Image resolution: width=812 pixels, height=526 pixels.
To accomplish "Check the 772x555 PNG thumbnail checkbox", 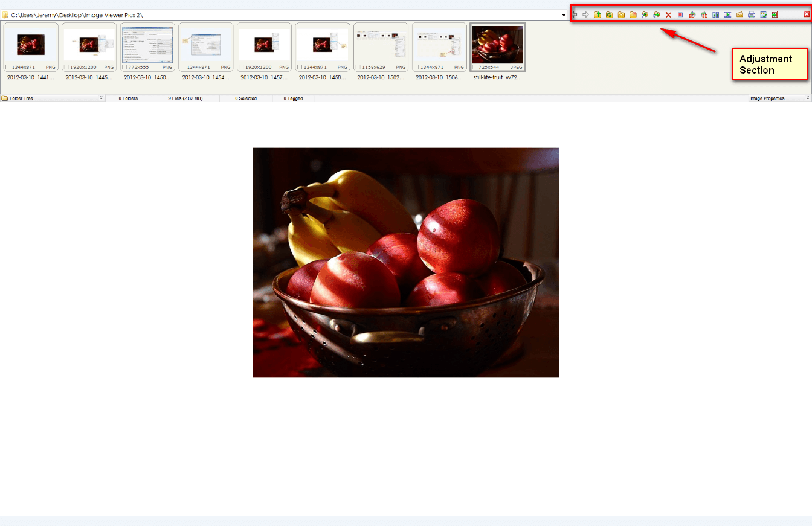I will click(125, 68).
